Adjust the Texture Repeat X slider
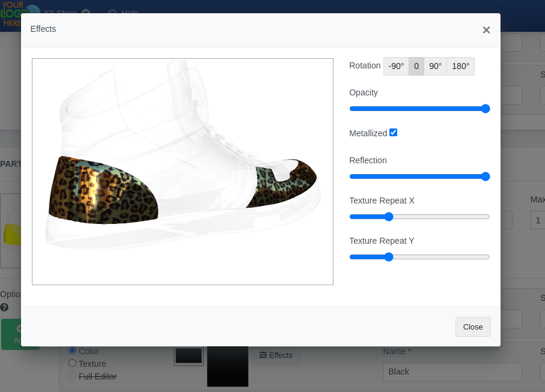Image resolution: width=545 pixels, height=392 pixels. [x=389, y=217]
